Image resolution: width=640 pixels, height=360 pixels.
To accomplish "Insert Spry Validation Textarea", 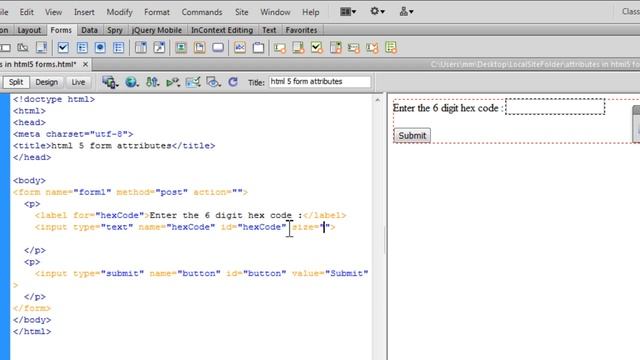I will (x=298, y=47).
